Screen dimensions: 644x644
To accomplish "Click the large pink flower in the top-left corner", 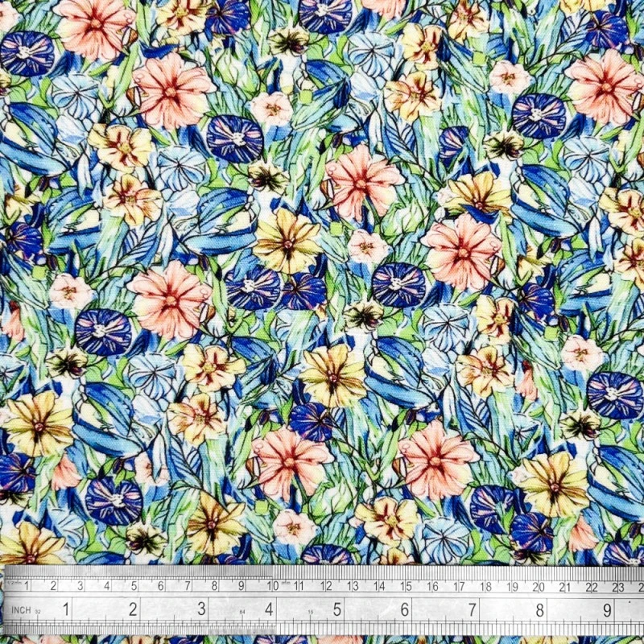I will point(97,26).
